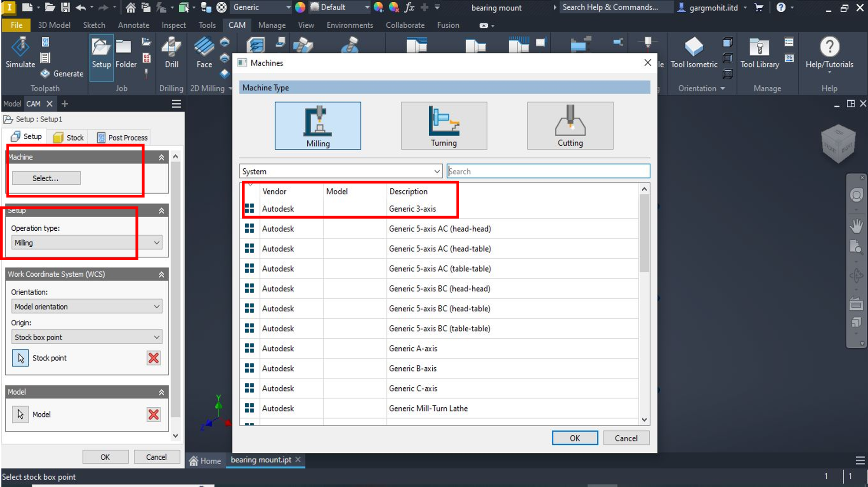Image resolution: width=868 pixels, height=487 pixels.
Task: Select Generic 5-axis AC (head-table) row
Action: point(439,248)
